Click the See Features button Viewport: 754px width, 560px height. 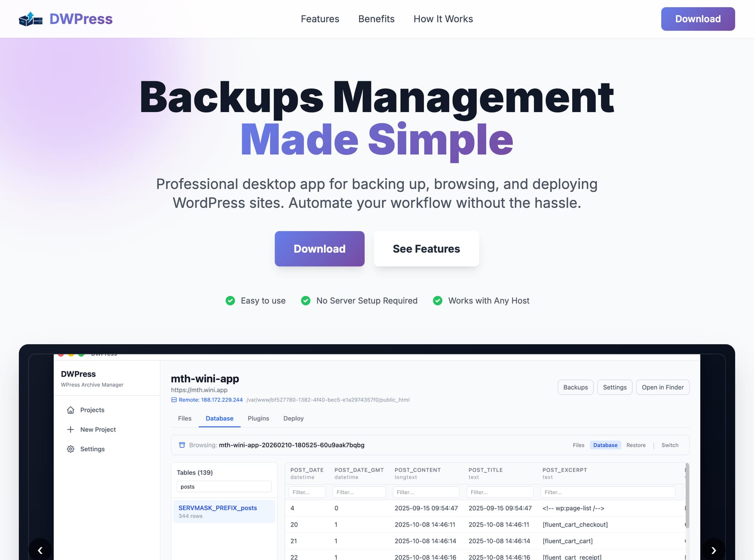point(426,249)
